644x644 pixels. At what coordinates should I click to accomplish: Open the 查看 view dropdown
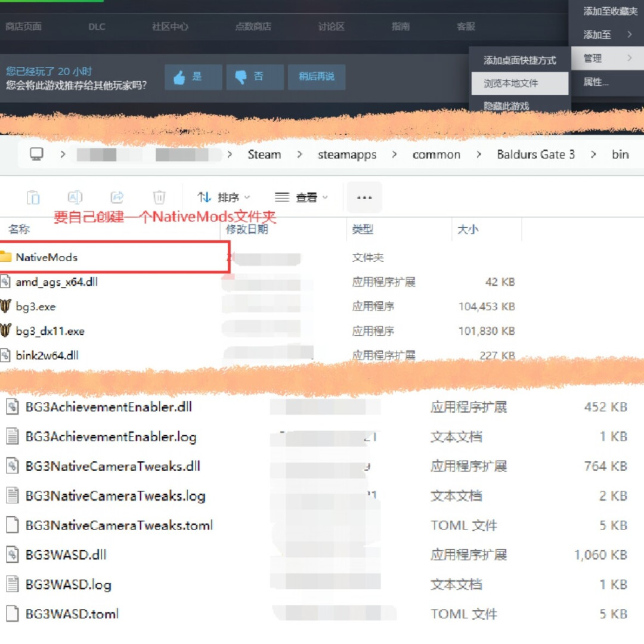[301, 197]
